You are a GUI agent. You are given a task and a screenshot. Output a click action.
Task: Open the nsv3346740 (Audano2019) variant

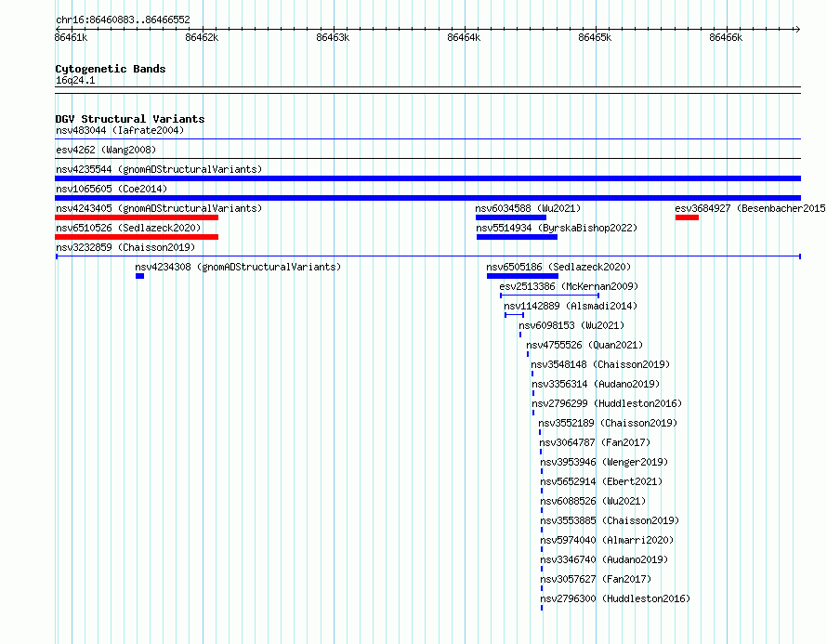604,559
